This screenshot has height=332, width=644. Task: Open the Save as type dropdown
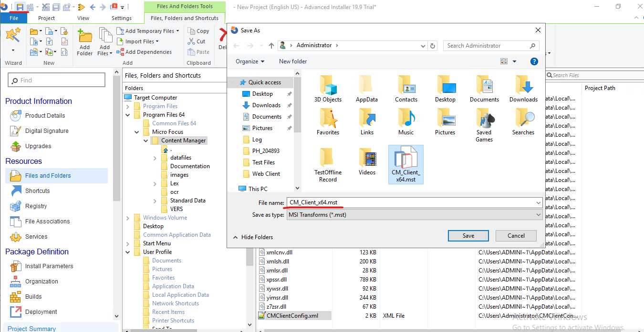[538, 215]
